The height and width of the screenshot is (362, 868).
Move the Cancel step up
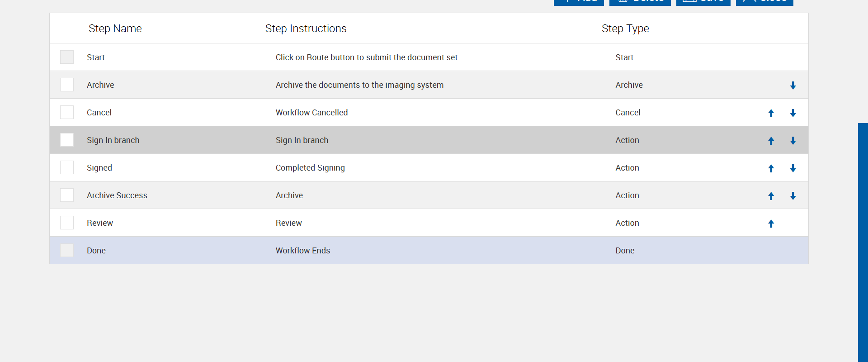pyautogui.click(x=771, y=113)
